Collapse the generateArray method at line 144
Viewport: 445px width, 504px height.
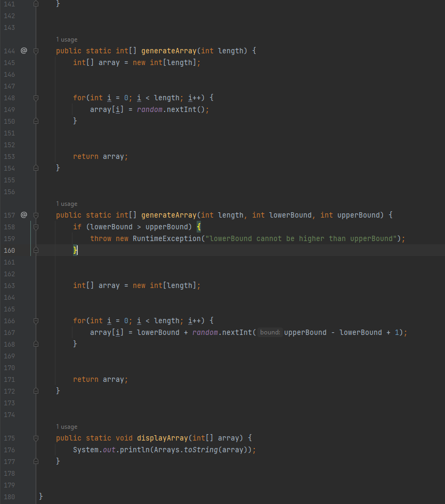coord(36,51)
